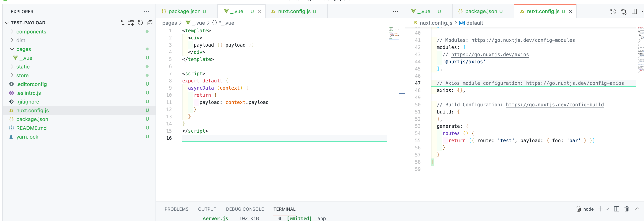Kill the terminal with trash icon
Screen dimensions: 644x221
[x=626, y=209]
